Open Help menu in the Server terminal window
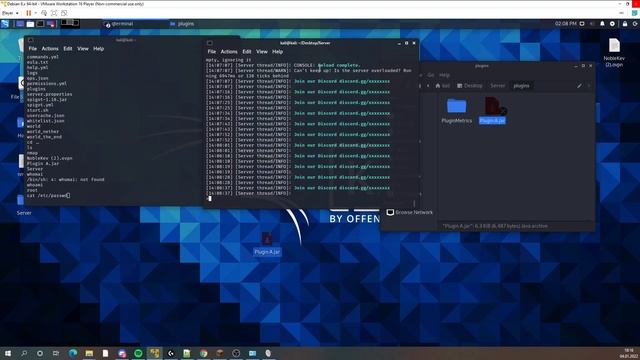 point(278,52)
